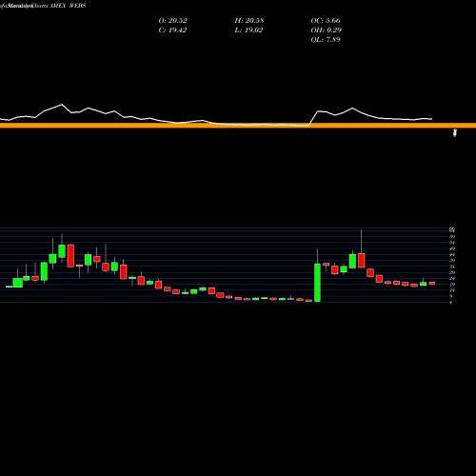
Task: Click the price axis label 54
Action: point(452,243)
